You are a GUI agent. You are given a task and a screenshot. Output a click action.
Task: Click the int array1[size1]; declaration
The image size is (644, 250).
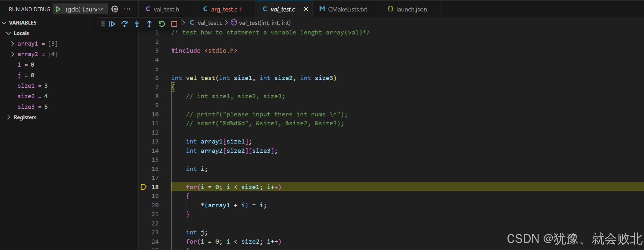coord(219,142)
